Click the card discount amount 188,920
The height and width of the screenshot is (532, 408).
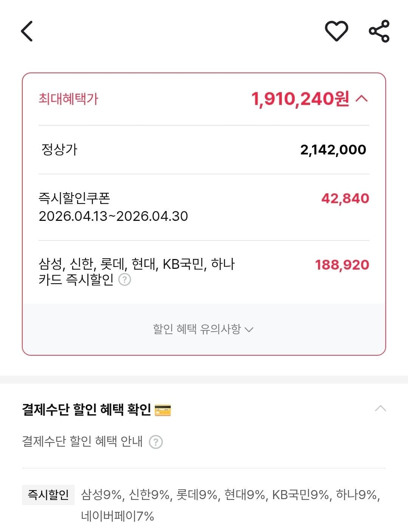[x=342, y=265]
